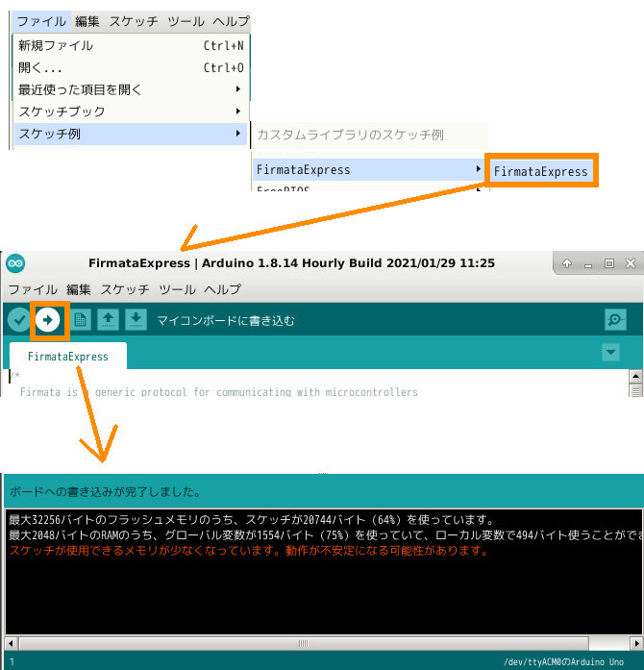
Task: Open the Serial Monitor magnifier icon
Action: click(x=615, y=319)
